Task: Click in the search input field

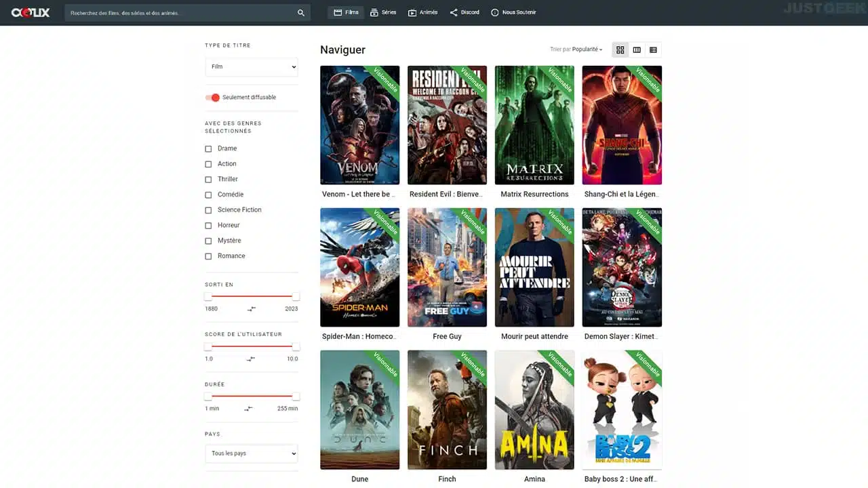Action: coord(180,12)
